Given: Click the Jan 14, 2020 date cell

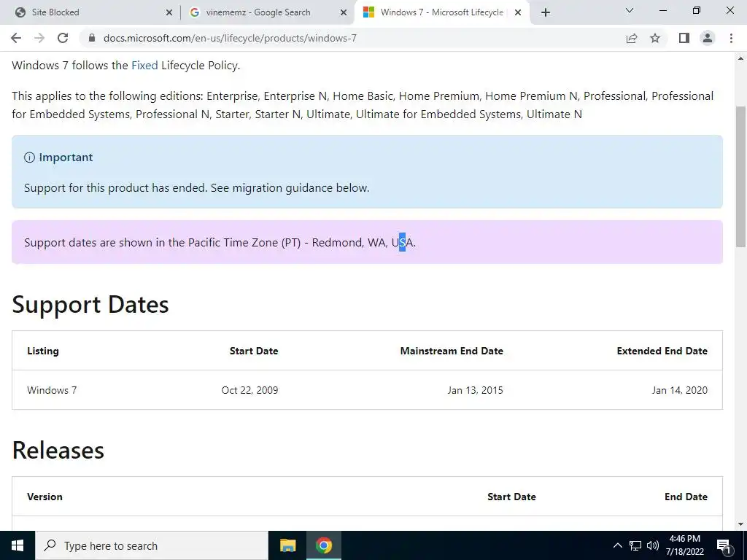Looking at the screenshot, I should tap(680, 390).
